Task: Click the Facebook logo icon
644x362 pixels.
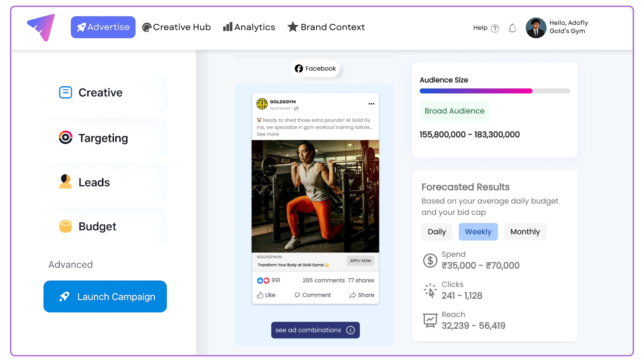Action: pos(299,68)
